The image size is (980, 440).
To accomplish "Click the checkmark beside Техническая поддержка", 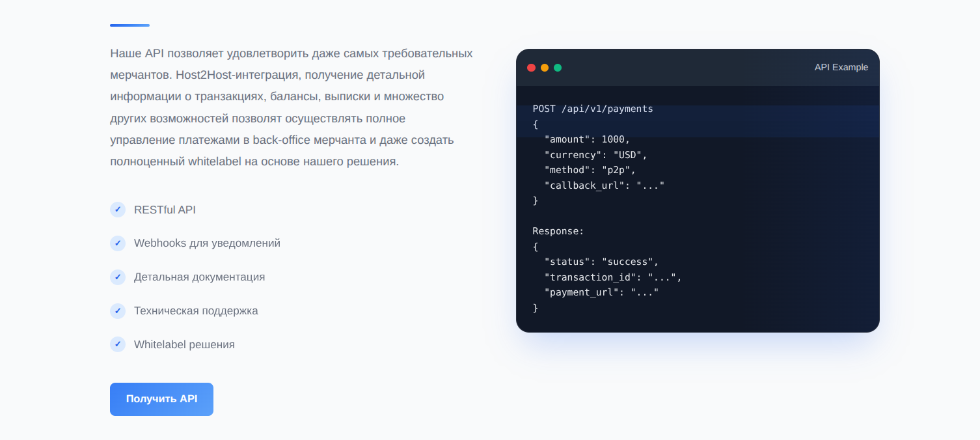I will (x=118, y=311).
